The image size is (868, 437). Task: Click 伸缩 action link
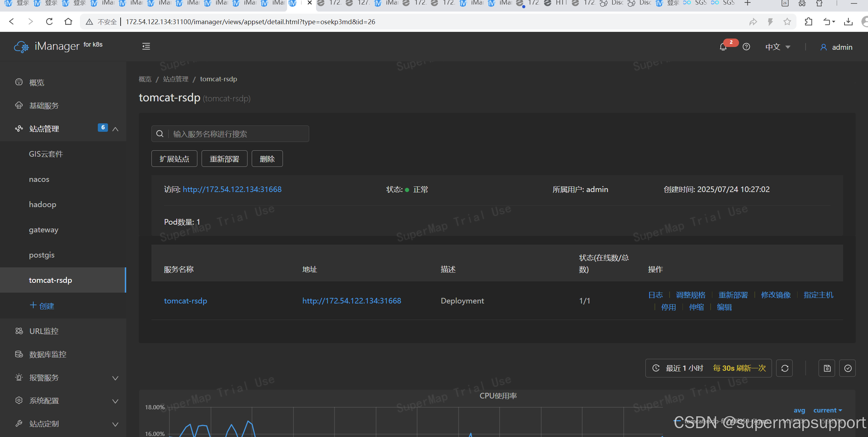(696, 307)
